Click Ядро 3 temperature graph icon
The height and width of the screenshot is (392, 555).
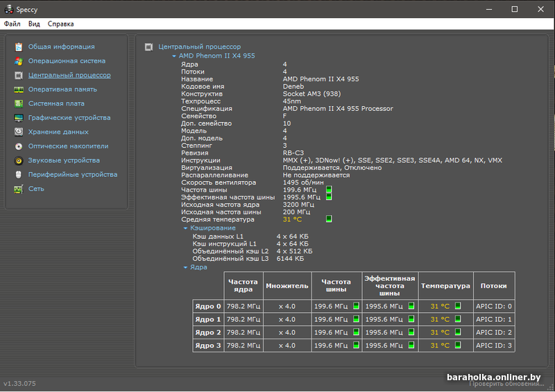coord(458,346)
